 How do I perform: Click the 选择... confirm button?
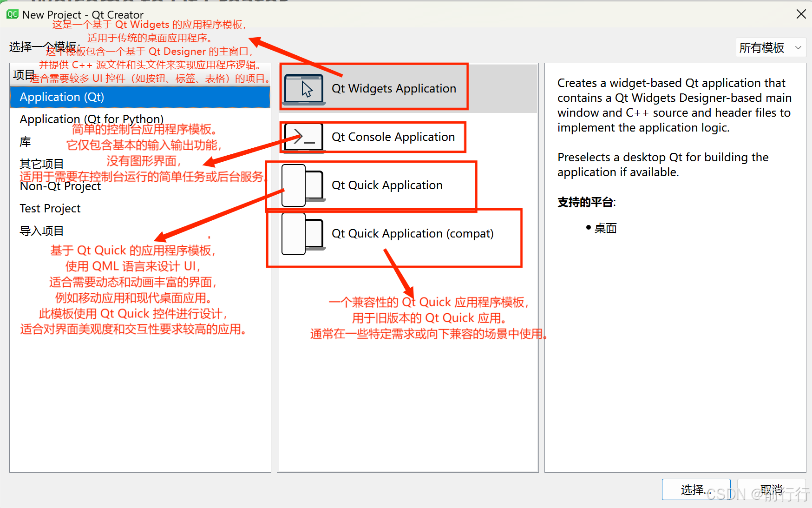(696, 489)
